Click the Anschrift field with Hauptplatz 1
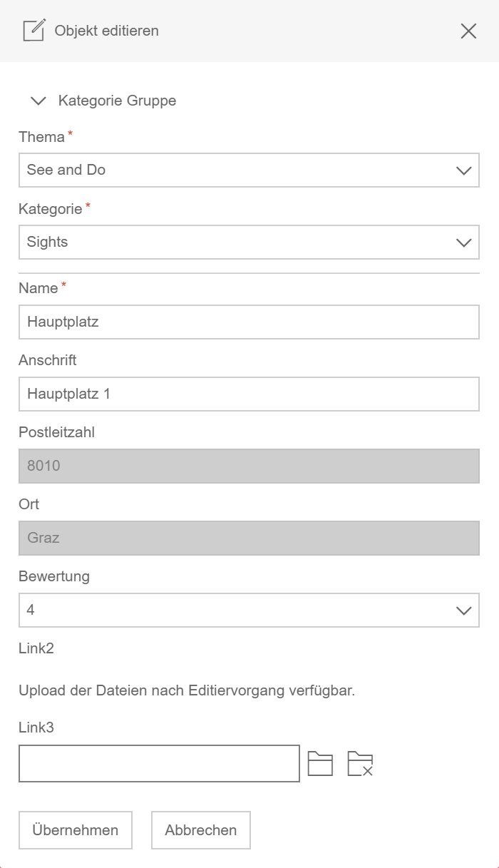 click(x=248, y=394)
